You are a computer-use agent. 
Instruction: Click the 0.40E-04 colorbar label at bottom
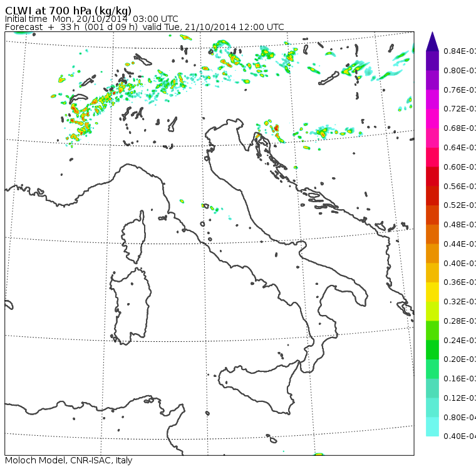pyautogui.click(x=460, y=436)
